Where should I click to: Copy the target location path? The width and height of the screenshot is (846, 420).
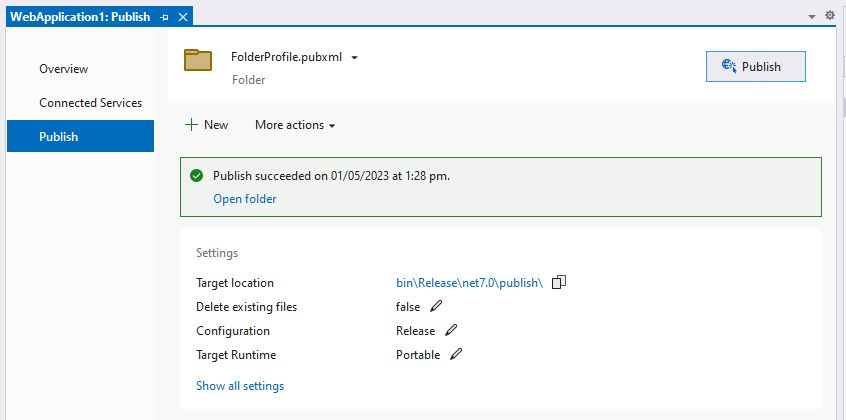pyautogui.click(x=559, y=282)
